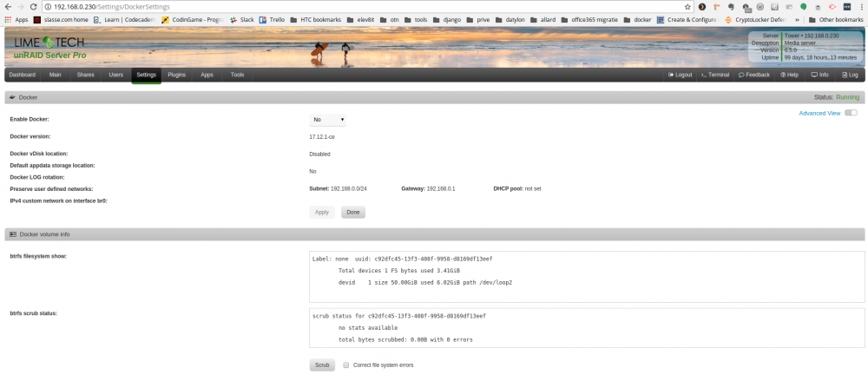Open the web Terminal
Screen dimensions: 868x381
714,75
